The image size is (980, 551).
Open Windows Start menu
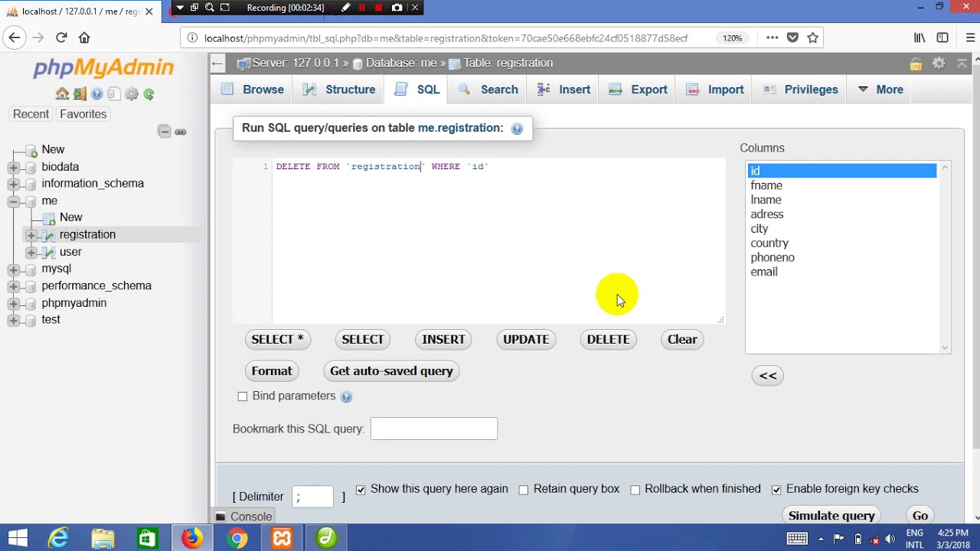coord(18,538)
